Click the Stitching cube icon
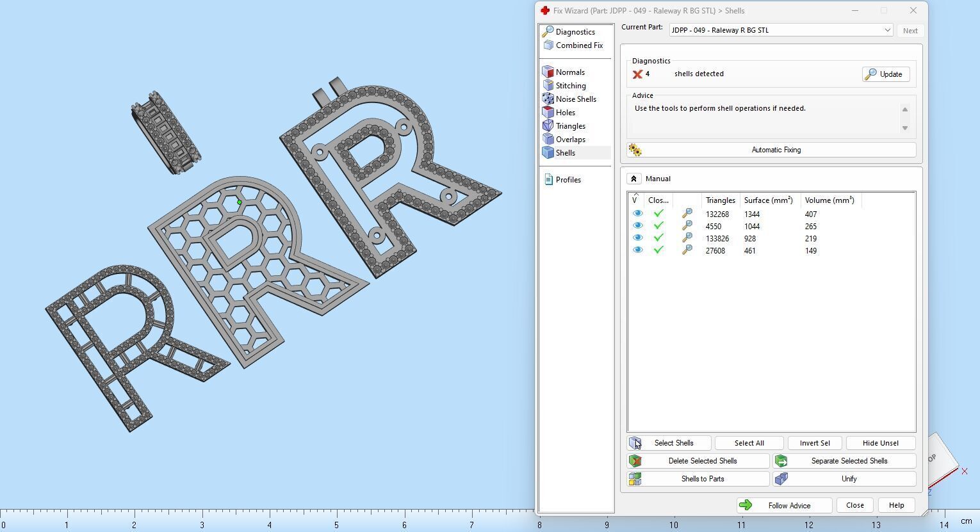The image size is (980, 532). (548, 85)
